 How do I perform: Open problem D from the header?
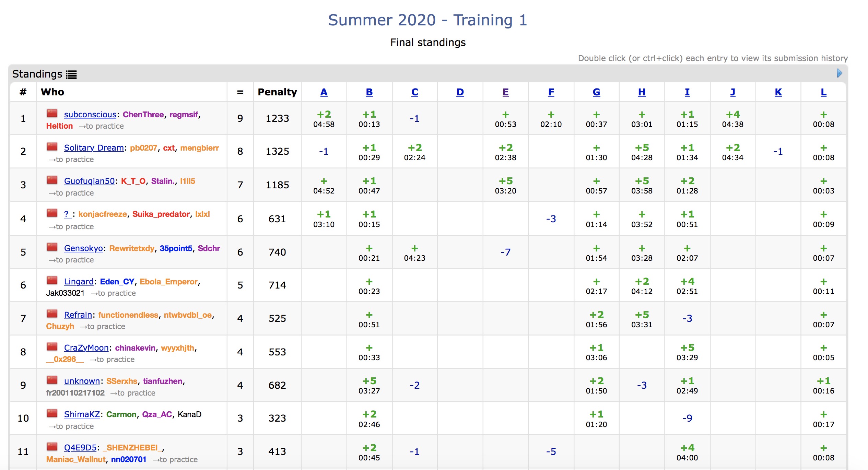tap(460, 92)
